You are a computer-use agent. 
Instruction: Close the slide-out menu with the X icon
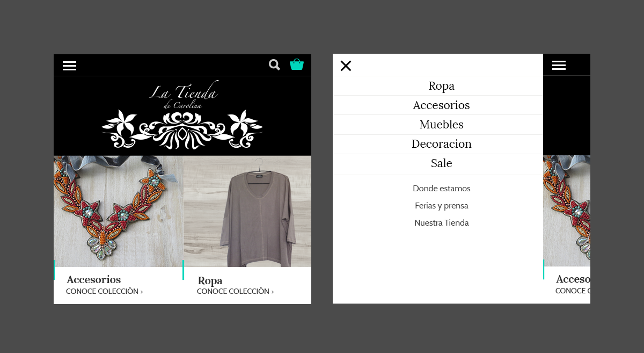346,66
